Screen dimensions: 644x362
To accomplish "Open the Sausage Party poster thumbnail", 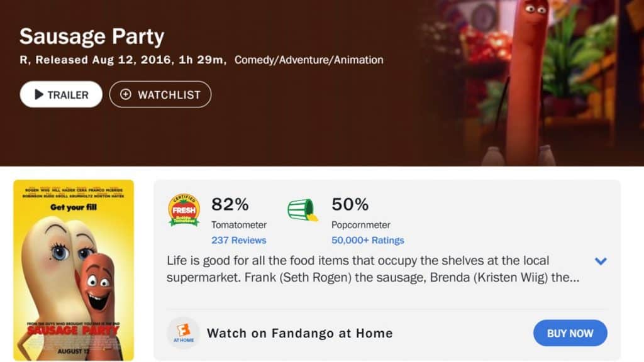I will 74,270.
